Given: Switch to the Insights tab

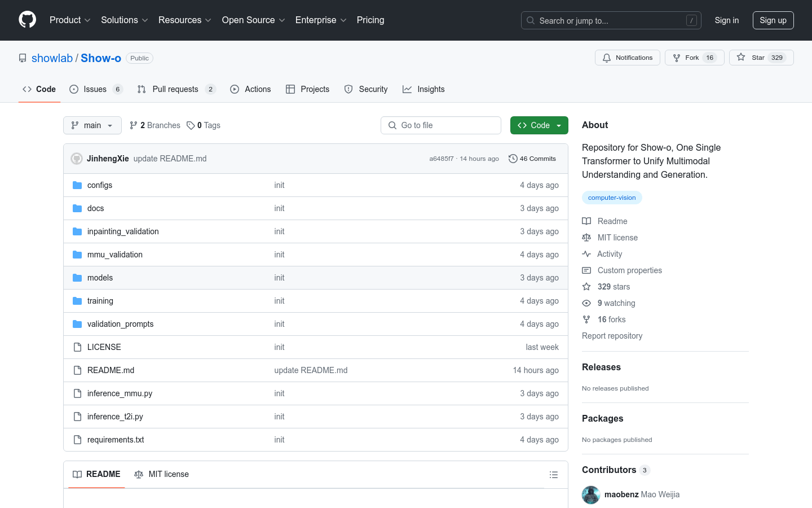Looking at the screenshot, I should point(423,89).
